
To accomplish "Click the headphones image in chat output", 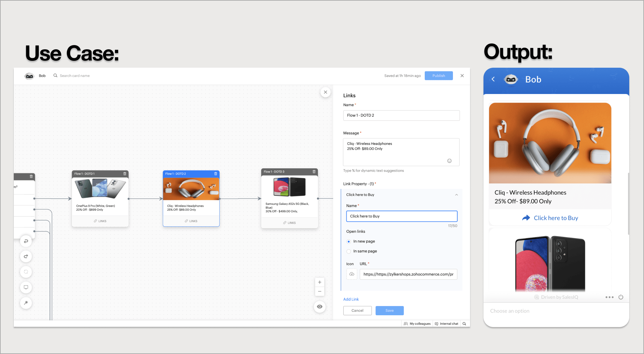I will pos(550,143).
